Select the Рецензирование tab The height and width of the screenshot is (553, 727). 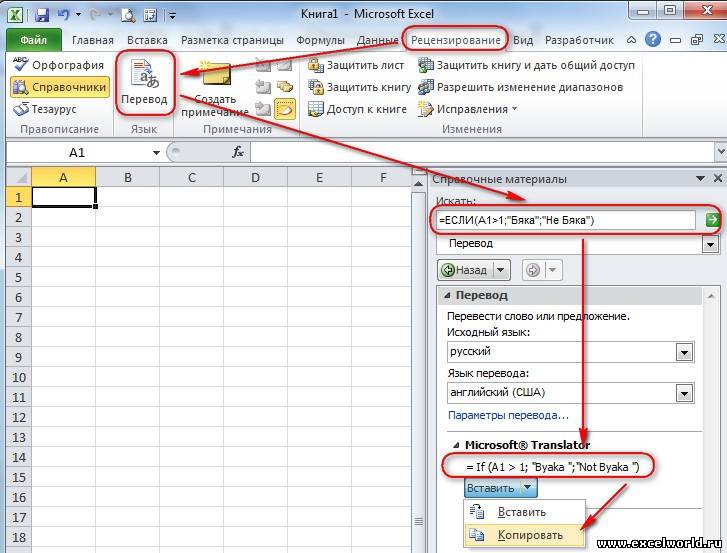[455, 40]
